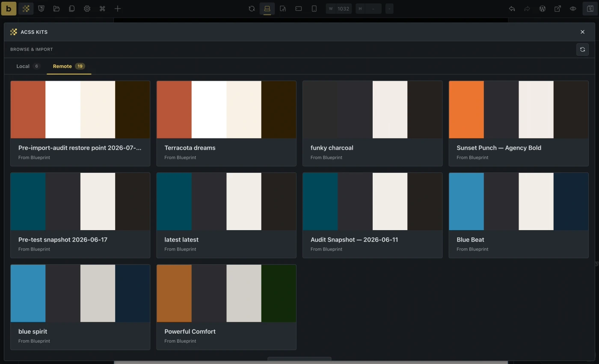
Task: Toggle the eye preview icon
Action: [x=573, y=9]
